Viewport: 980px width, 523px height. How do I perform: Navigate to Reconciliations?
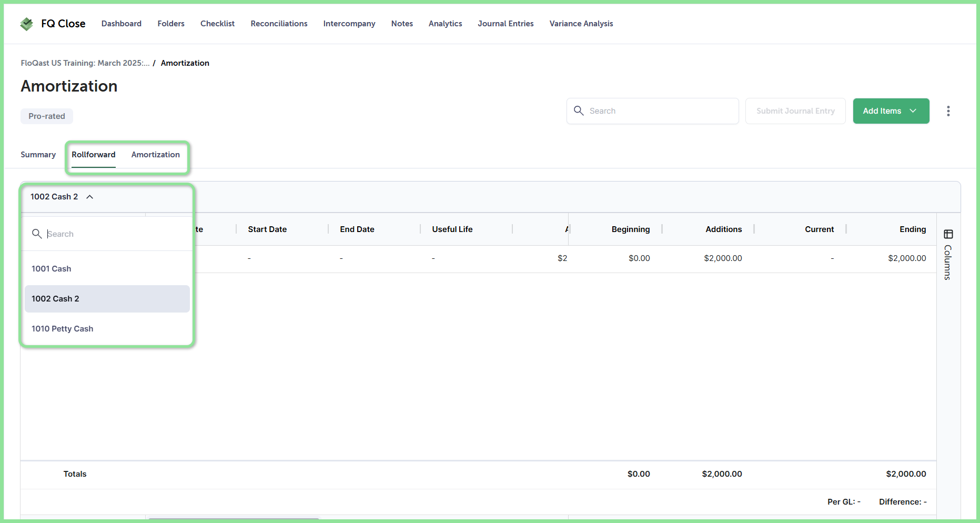coord(279,24)
